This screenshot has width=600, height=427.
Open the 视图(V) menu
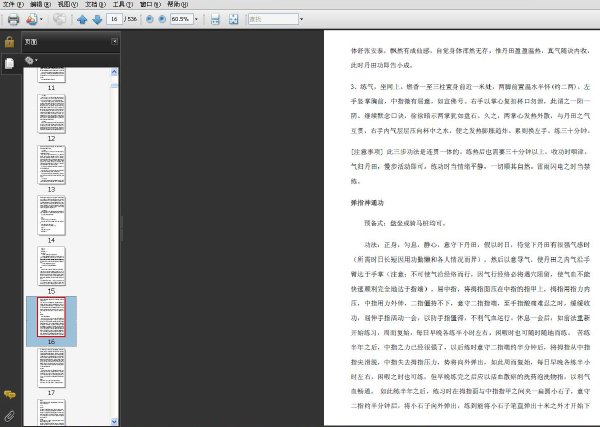point(68,4)
